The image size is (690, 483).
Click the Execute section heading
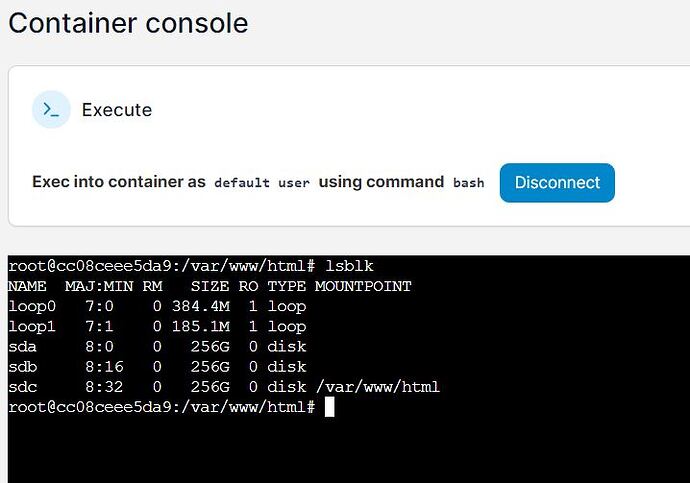pyautogui.click(x=117, y=110)
